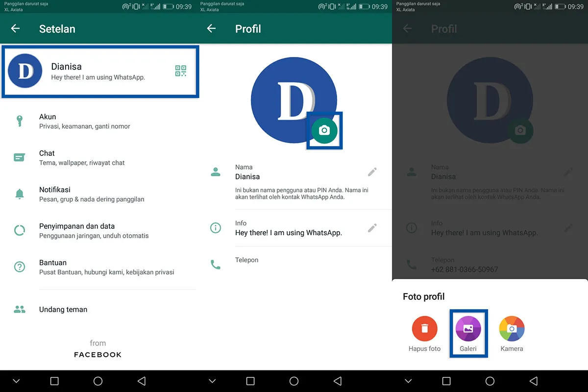Edit the name Dianisa with pencil icon

[372, 171]
